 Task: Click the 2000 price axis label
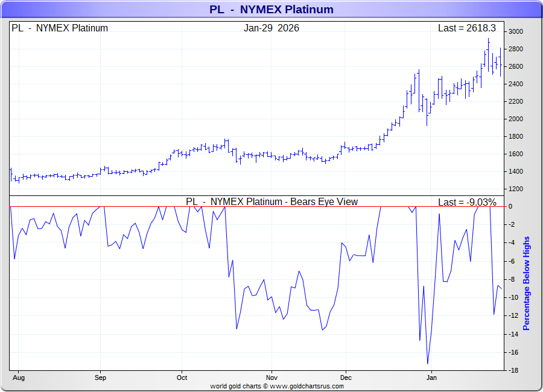point(515,119)
